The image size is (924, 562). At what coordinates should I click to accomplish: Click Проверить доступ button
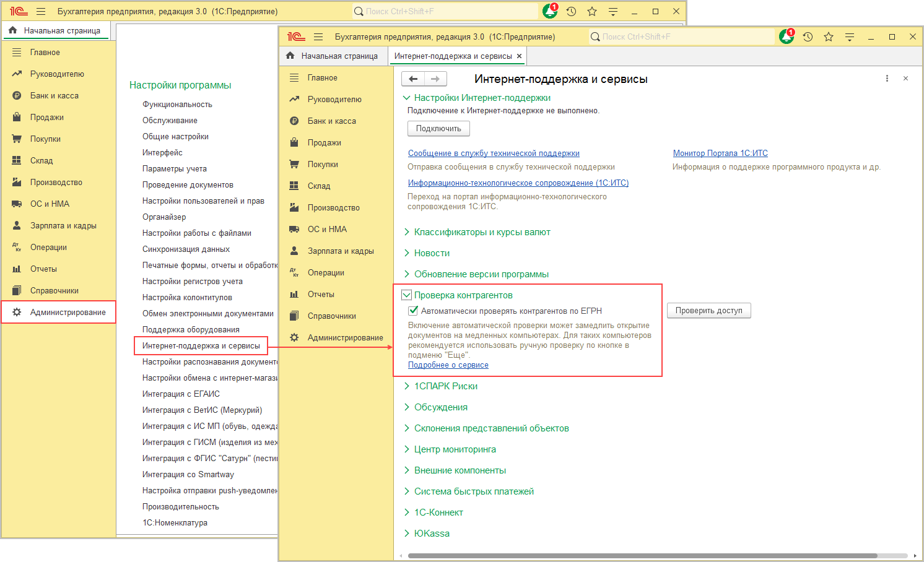709,311
